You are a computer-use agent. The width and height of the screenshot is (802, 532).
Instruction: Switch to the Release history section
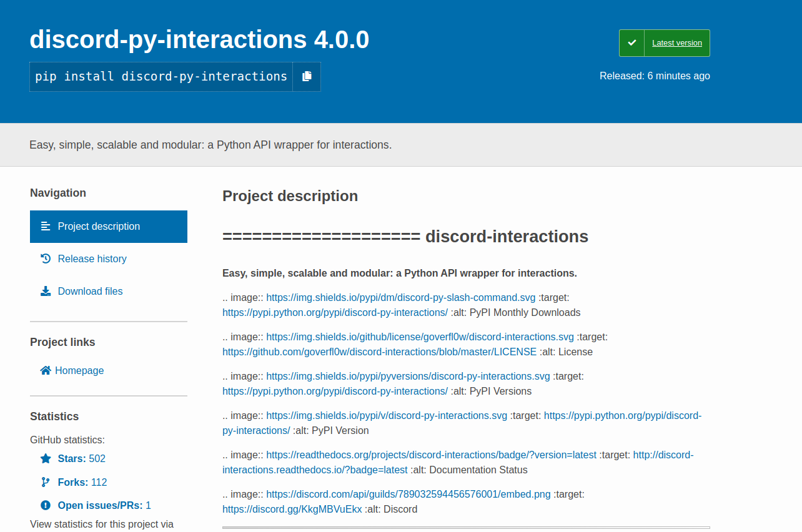(92, 258)
